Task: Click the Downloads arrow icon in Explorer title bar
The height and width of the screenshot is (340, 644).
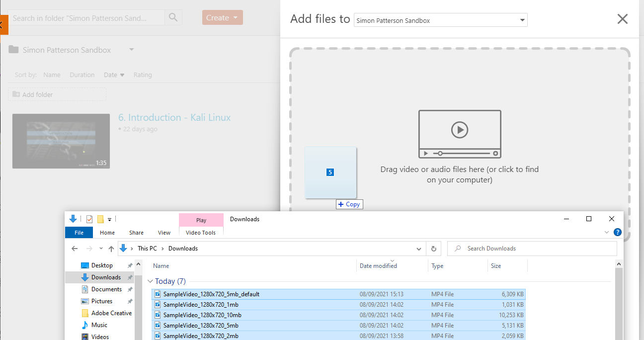Action: pyautogui.click(x=73, y=219)
